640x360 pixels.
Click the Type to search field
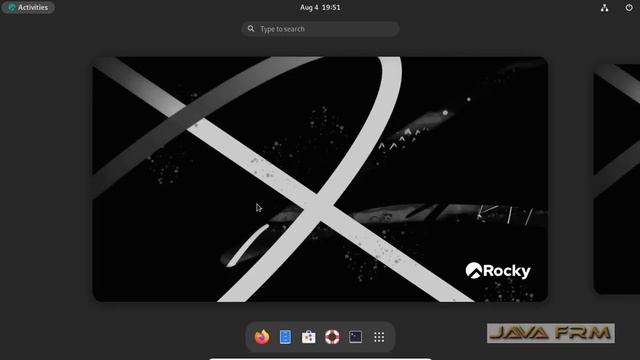pyautogui.click(x=320, y=29)
